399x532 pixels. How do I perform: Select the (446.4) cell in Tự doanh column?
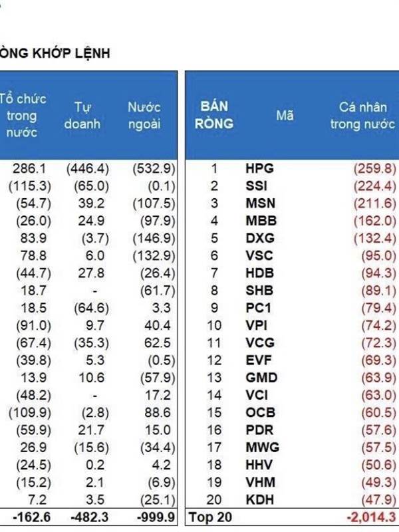pos(88,169)
